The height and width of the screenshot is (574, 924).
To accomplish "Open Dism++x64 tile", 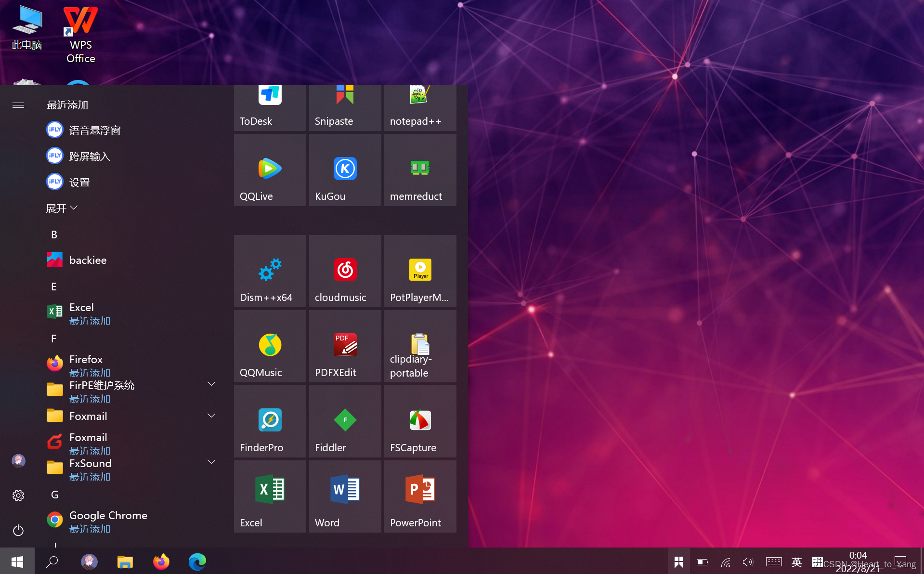I will point(270,271).
